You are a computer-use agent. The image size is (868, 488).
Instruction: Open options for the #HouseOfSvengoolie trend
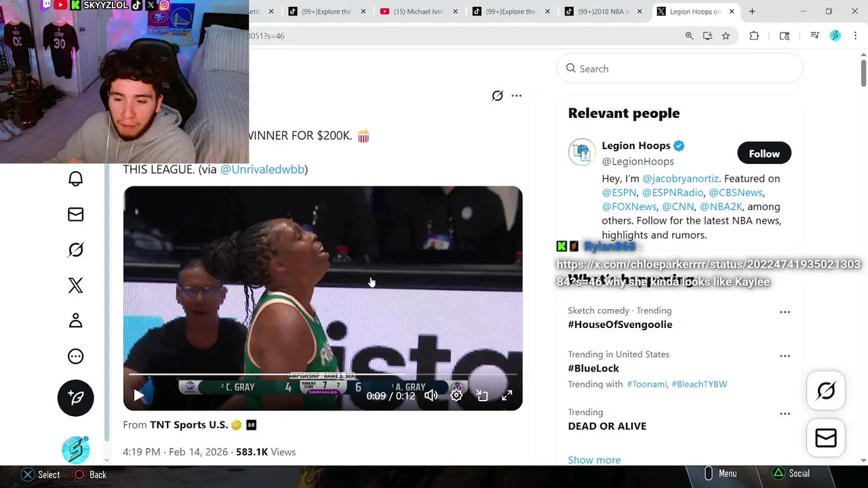785,312
